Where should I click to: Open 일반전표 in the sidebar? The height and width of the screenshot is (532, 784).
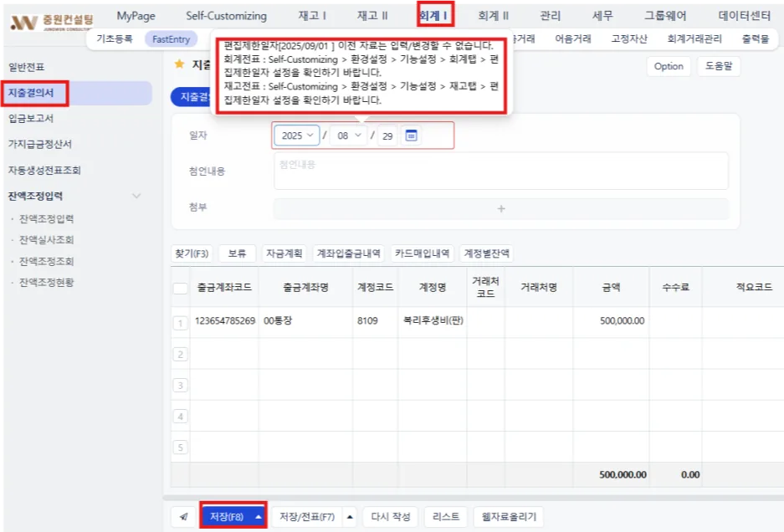pos(27,67)
